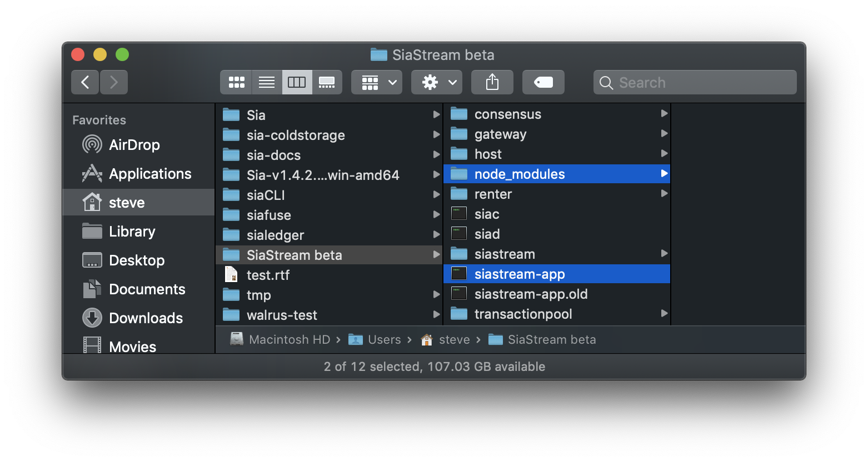Switch to column view
This screenshot has width=868, height=462.
pos(297,82)
